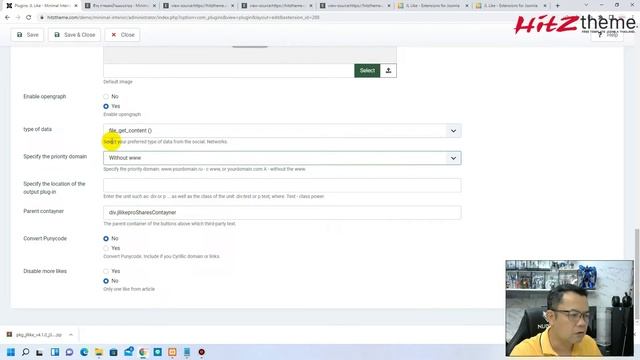Open the Mail taskbar icon
Viewport: 640px width, 360px height.
129,351
